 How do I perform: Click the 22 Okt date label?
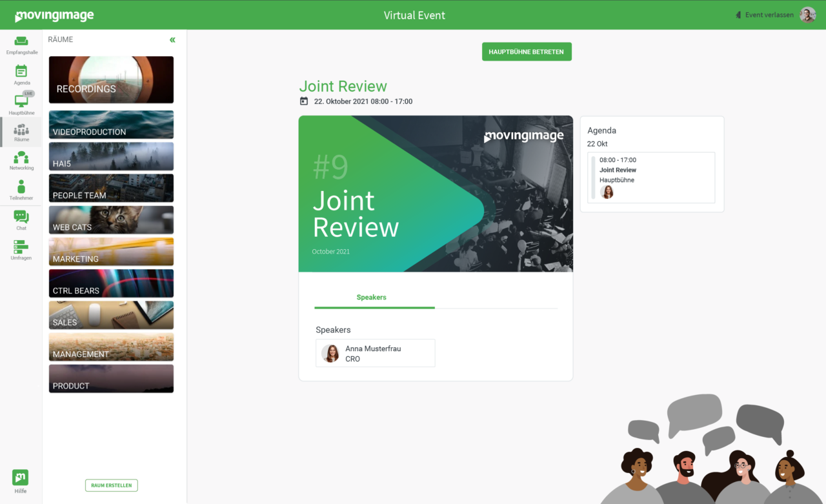click(x=597, y=144)
